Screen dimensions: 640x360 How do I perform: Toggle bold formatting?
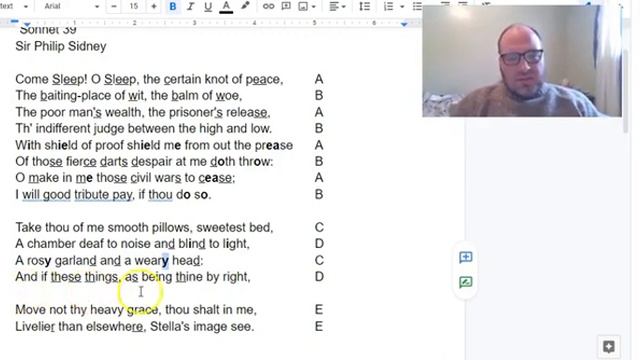tap(173, 7)
